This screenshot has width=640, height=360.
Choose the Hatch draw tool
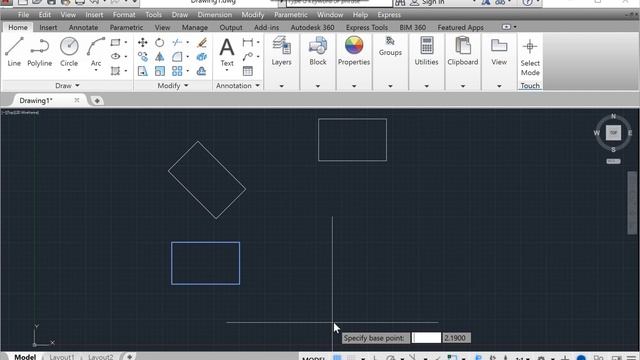(x=116, y=71)
